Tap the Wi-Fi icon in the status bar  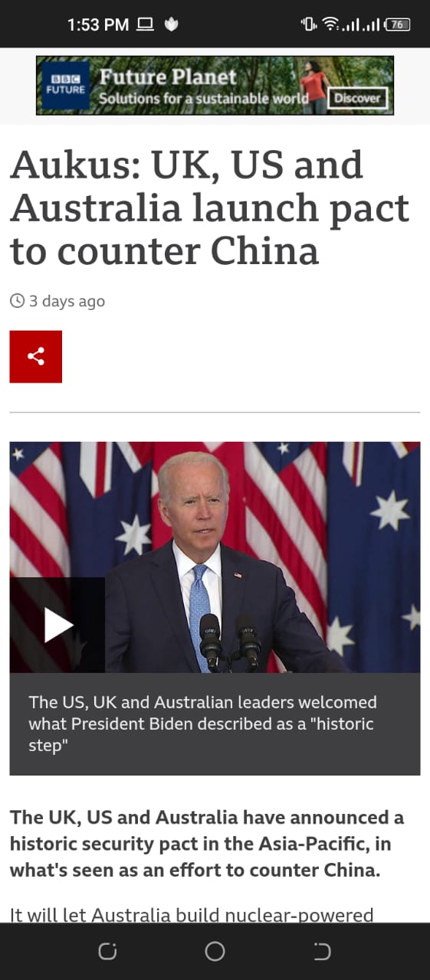click(x=331, y=24)
